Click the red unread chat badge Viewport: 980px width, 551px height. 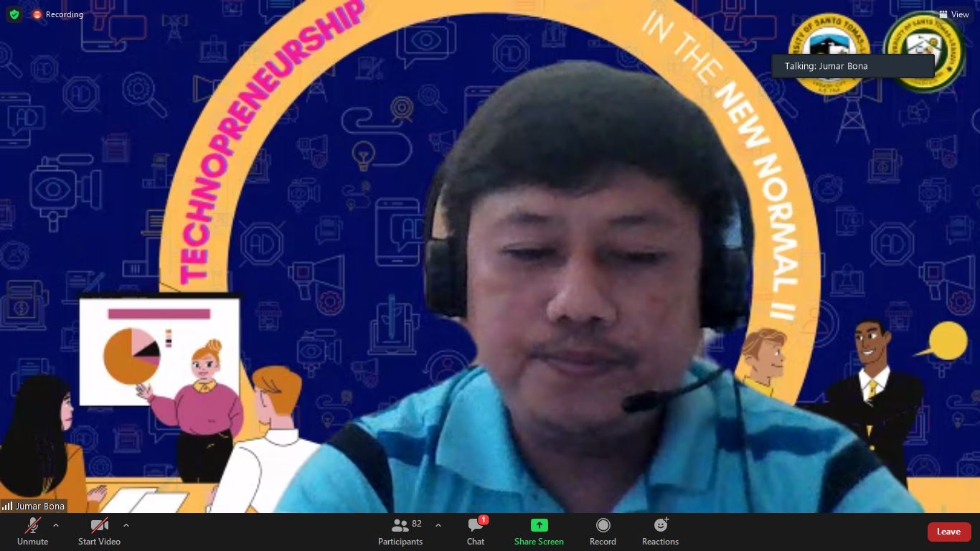click(484, 519)
